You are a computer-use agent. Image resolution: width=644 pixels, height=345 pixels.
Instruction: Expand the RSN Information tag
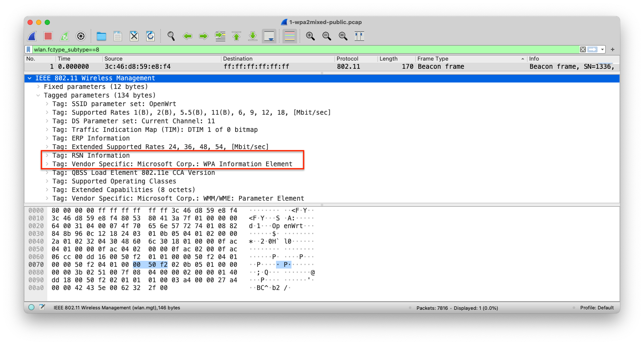point(48,156)
